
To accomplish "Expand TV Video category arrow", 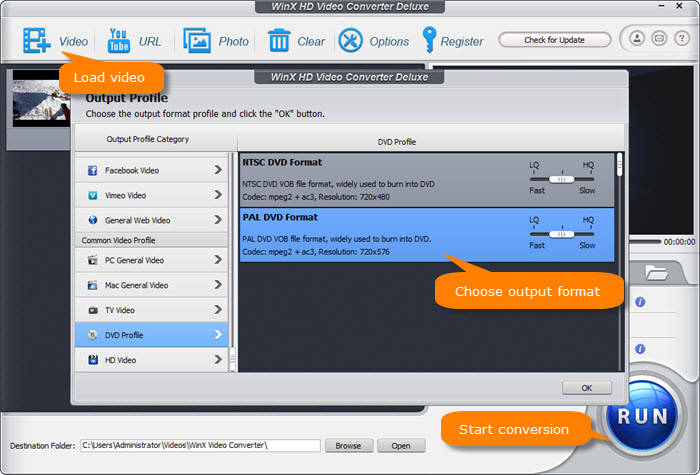I will click(218, 309).
